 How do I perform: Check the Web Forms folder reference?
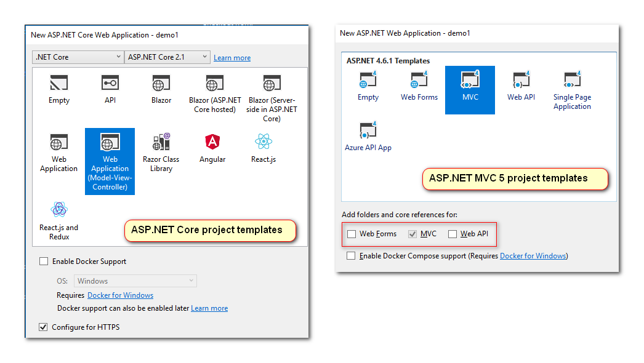pyautogui.click(x=353, y=234)
